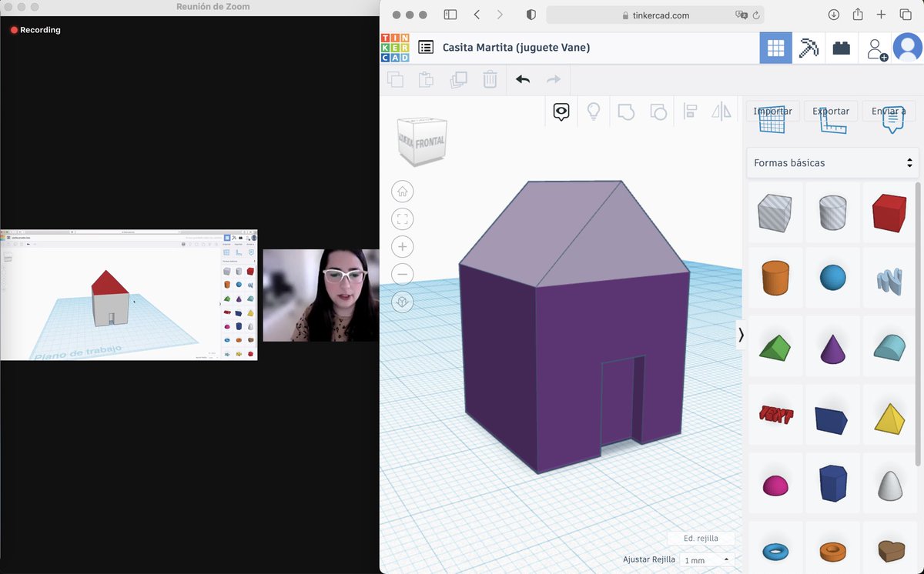Viewport: 924px width, 574px height.
Task: Select the brown heart shape thumbnail
Action: (x=889, y=551)
